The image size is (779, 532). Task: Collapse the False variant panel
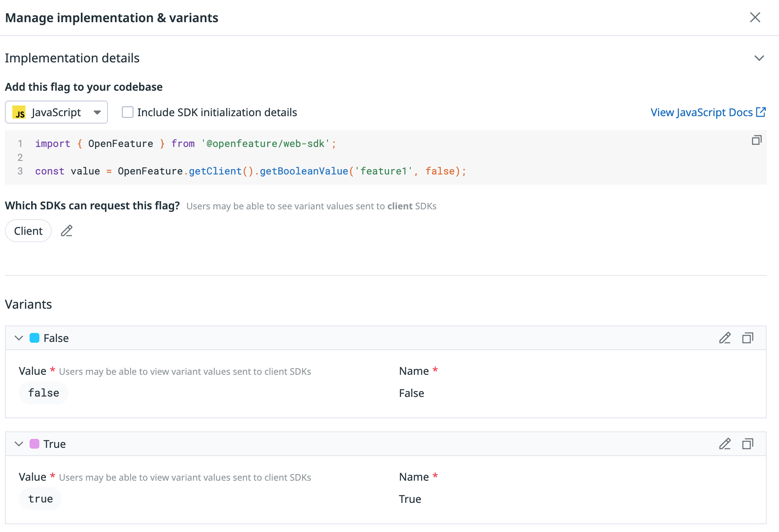click(x=19, y=338)
